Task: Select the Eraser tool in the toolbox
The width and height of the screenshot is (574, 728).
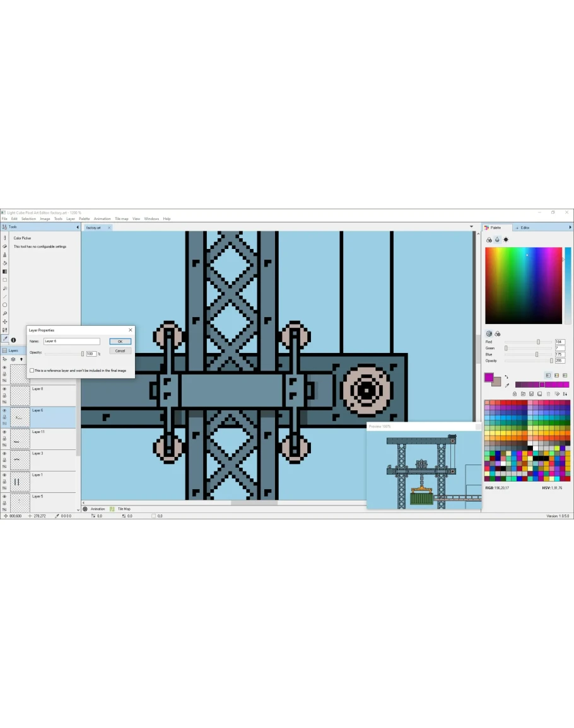Action: coord(5,246)
